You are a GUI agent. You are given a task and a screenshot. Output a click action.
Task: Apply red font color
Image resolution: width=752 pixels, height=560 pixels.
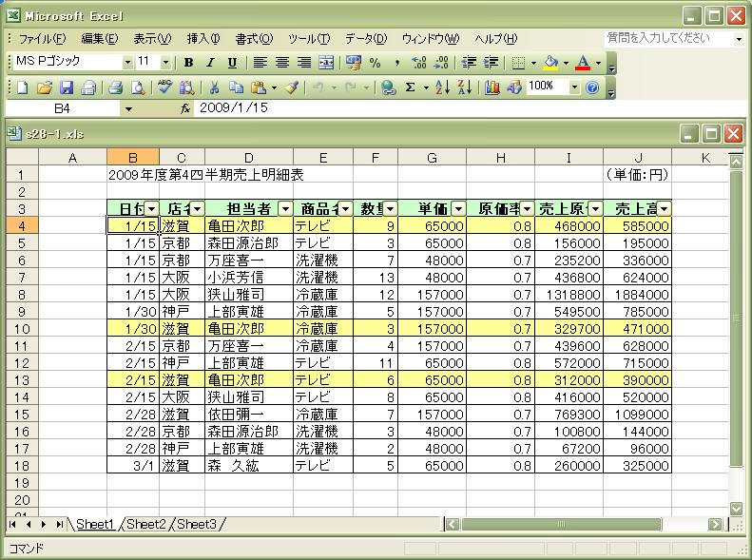coord(583,63)
